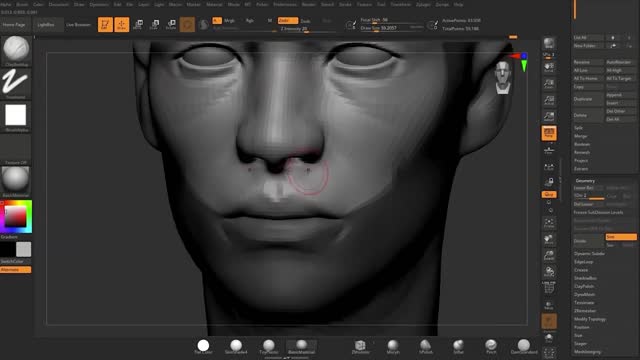Toggle Live Boolean mode
This screenshot has height=360, width=640.
pos(78,24)
